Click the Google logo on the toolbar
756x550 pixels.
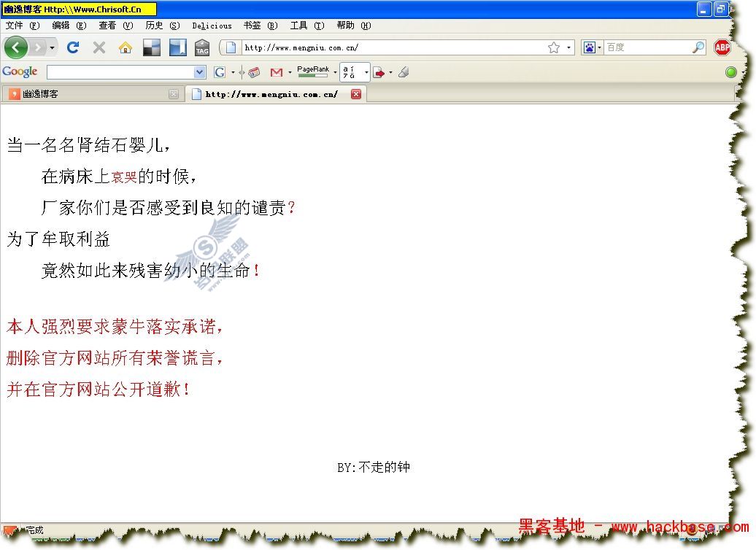click(x=20, y=71)
